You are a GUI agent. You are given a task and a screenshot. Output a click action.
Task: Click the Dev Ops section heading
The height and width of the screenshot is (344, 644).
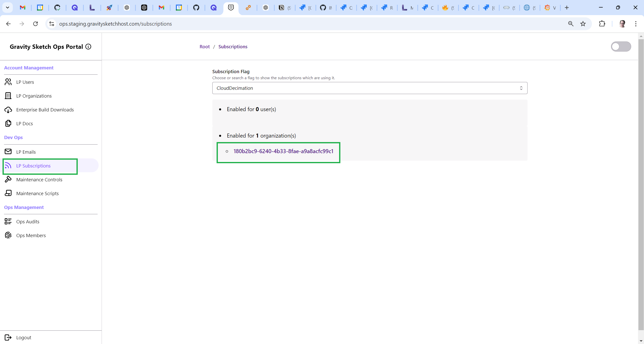(13, 137)
